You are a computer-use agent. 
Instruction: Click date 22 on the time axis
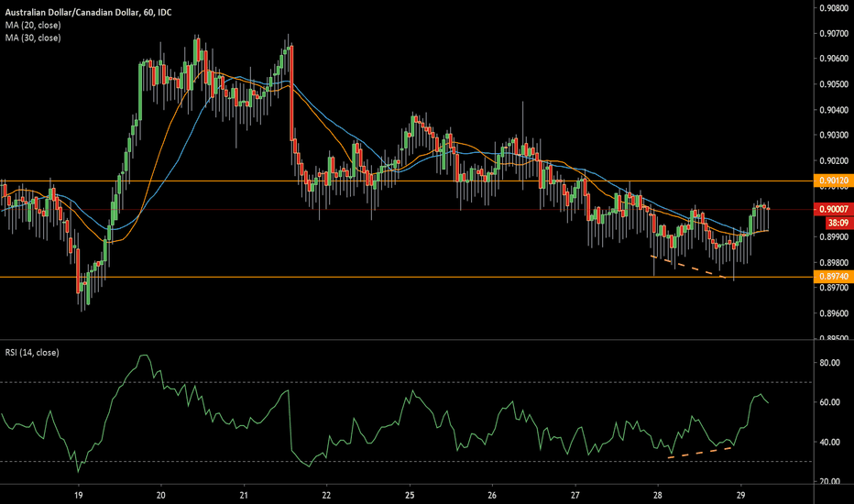tap(327, 494)
